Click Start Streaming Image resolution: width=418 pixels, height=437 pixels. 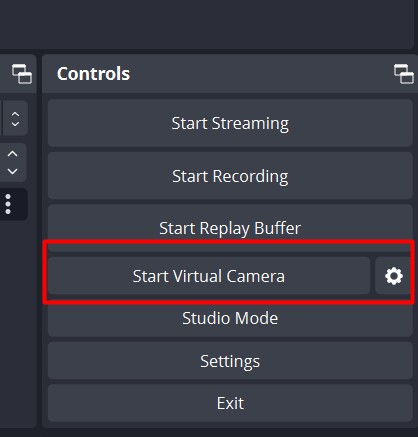pos(230,123)
